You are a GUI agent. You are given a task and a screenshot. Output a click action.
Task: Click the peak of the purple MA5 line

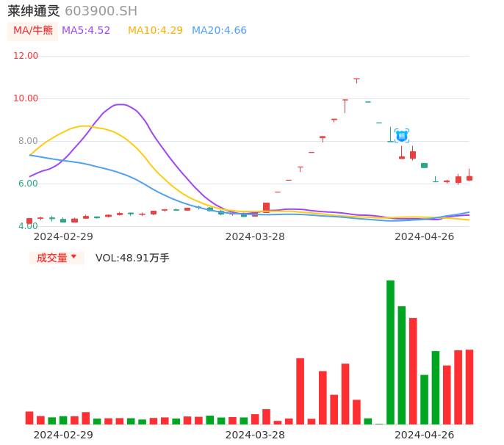(120, 104)
